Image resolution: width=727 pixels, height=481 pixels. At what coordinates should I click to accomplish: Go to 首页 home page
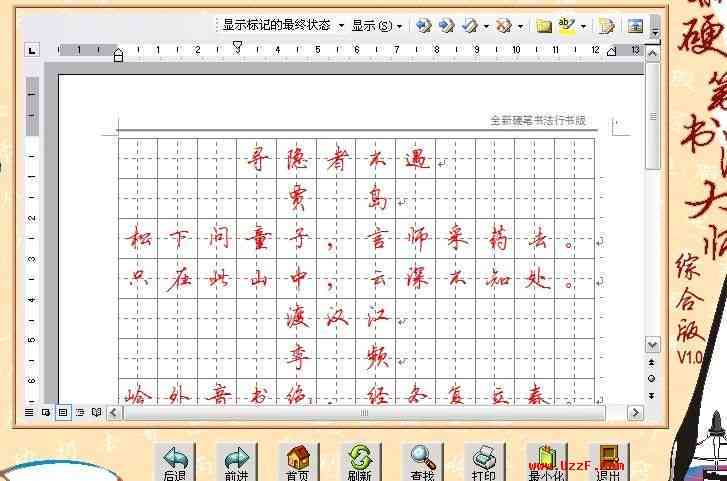click(298, 462)
